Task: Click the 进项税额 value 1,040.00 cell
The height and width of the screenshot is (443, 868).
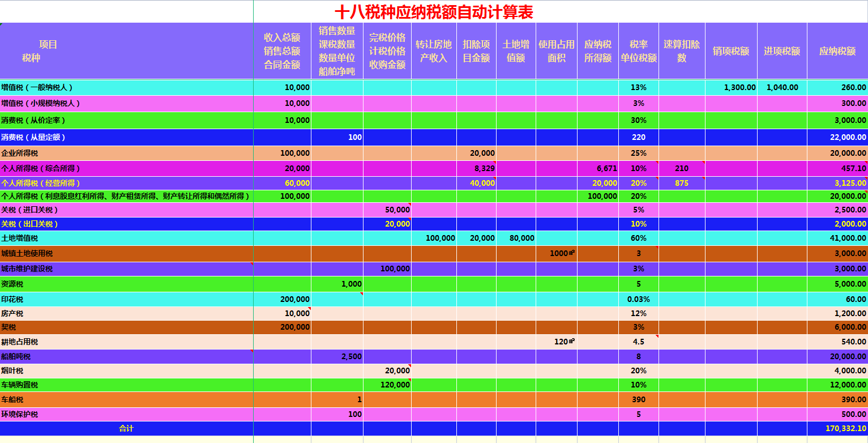Action: point(781,88)
